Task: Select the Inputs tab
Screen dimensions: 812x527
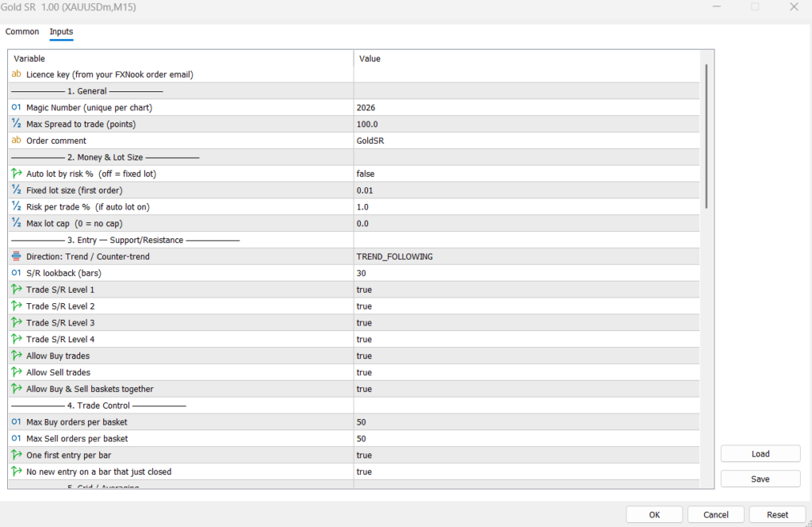Action: click(61, 32)
